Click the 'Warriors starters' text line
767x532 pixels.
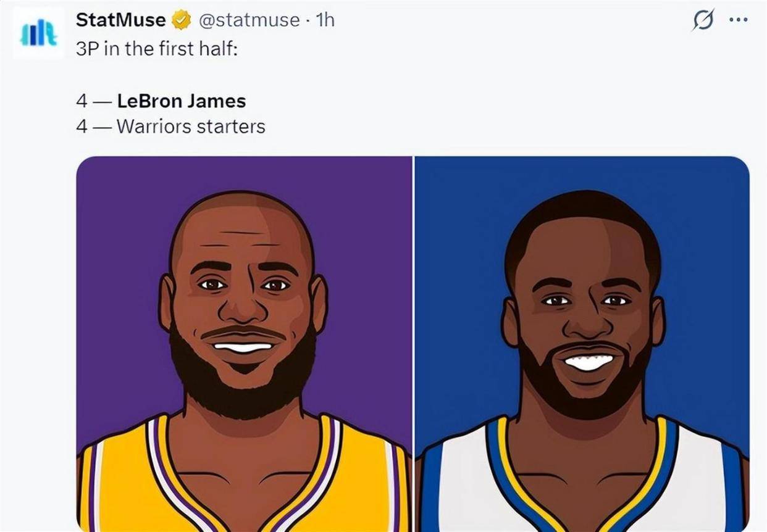click(191, 127)
